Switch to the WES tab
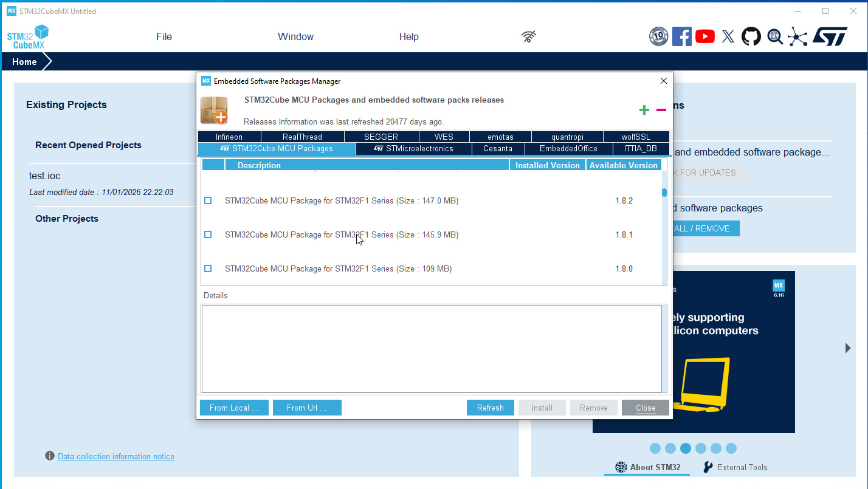This screenshot has height=489, width=868. click(x=444, y=137)
